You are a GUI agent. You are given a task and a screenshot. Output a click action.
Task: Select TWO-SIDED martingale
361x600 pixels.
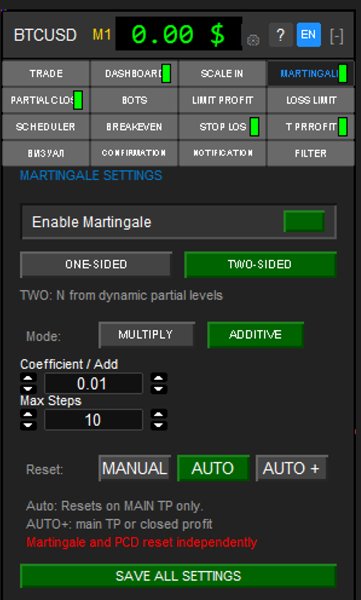260,264
